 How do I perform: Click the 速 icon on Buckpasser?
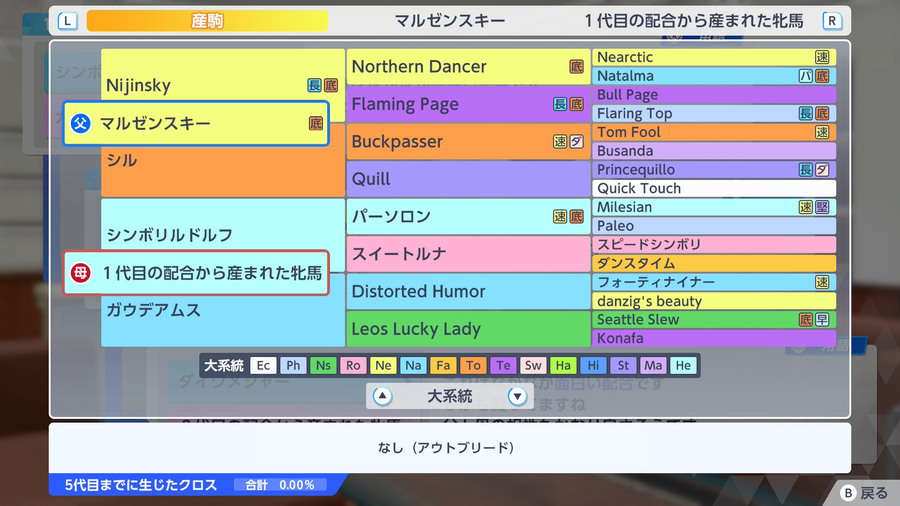560,141
